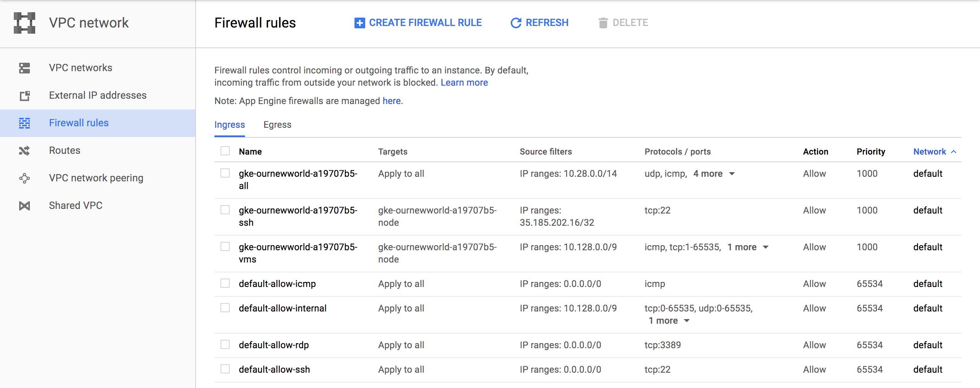Click the VPC networks sidebar icon
Screen dimensions: 980x388
[x=24, y=68]
